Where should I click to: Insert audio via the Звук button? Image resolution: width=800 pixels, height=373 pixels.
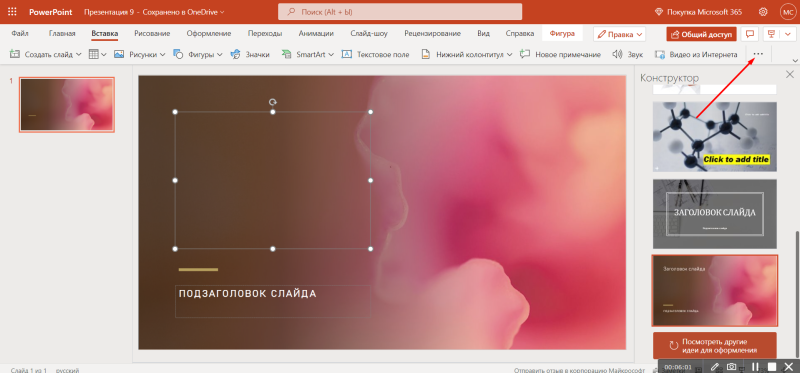coord(628,54)
